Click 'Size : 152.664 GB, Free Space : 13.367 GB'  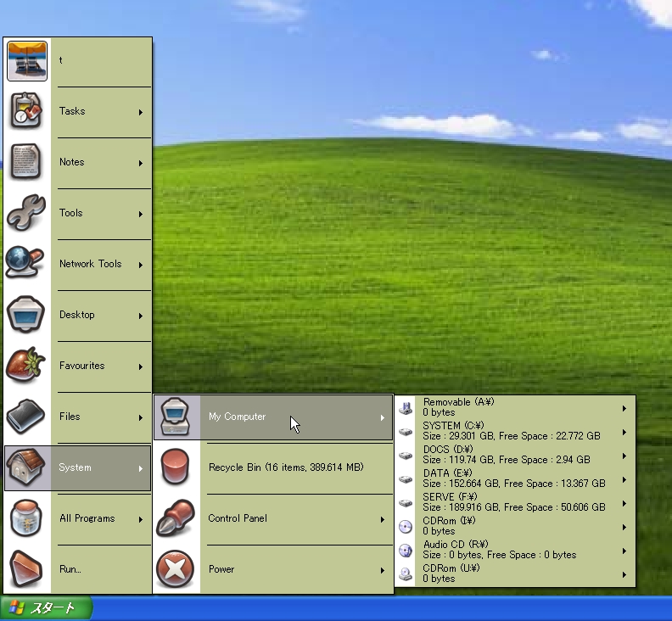pyautogui.click(x=514, y=484)
